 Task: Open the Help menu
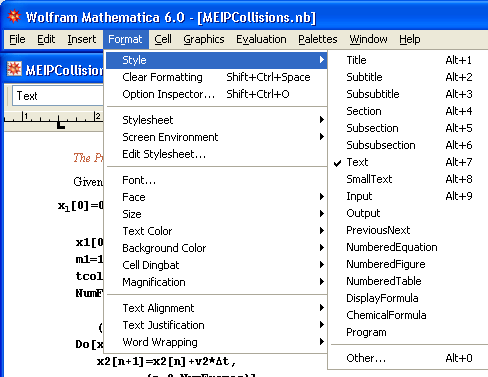[410, 39]
